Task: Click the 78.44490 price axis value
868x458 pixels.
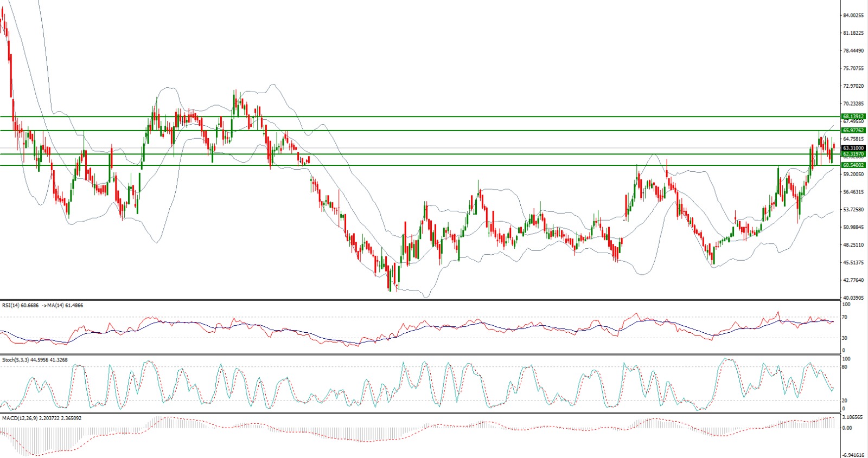Action: [853, 51]
